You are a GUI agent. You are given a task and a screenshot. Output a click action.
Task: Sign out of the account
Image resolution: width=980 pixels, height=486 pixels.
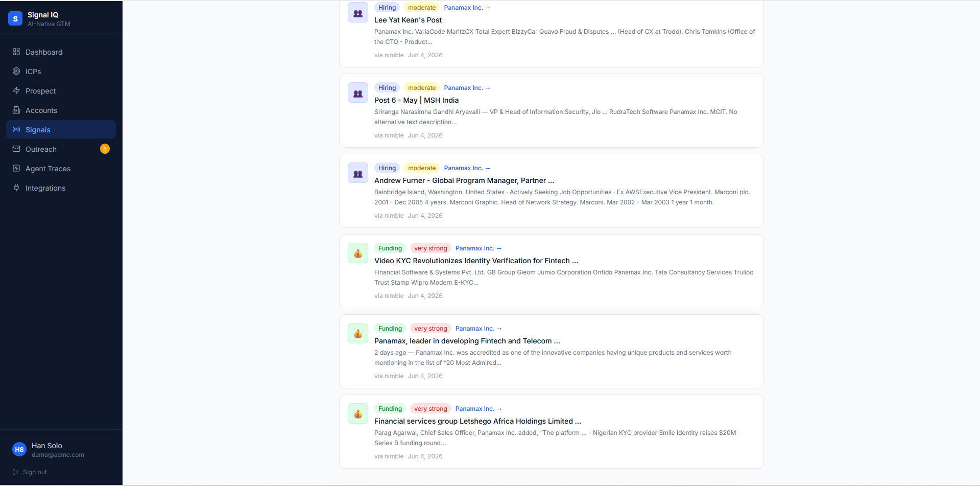click(x=30, y=472)
